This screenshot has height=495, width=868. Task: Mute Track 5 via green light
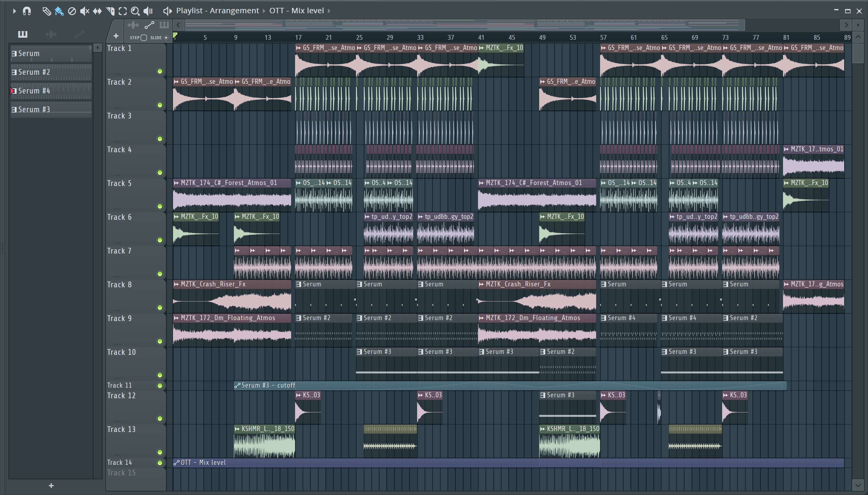click(x=160, y=207)
